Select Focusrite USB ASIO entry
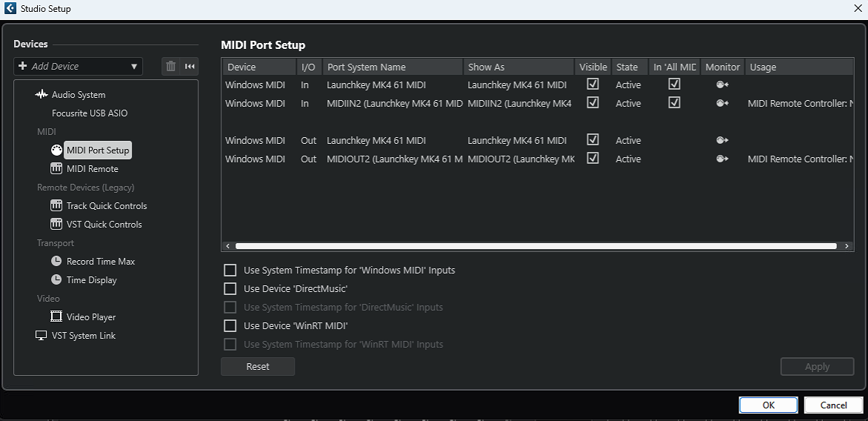This screenshot has width=868, height=421. click(90, 113)
